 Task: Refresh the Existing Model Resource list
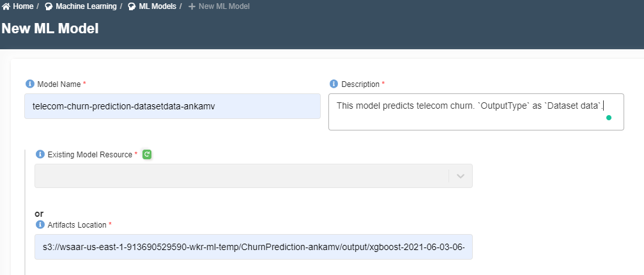click(x=147, y=155)
